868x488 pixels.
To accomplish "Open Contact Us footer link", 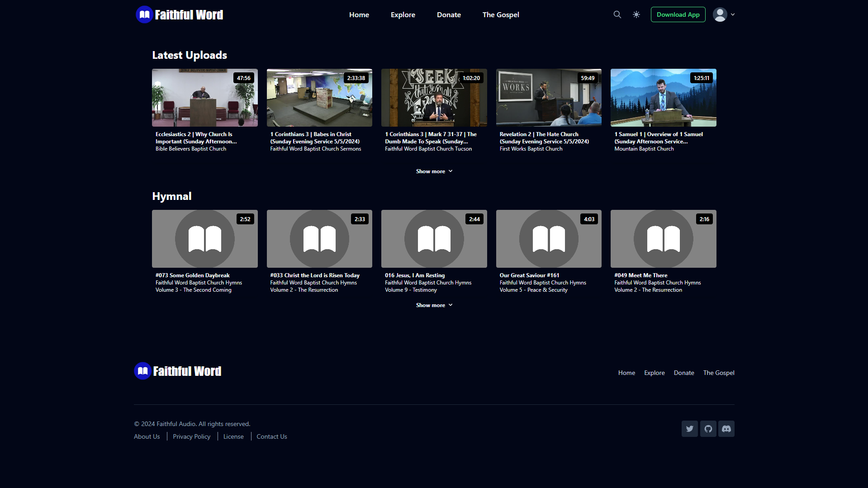I will click(x=271, y=436).
